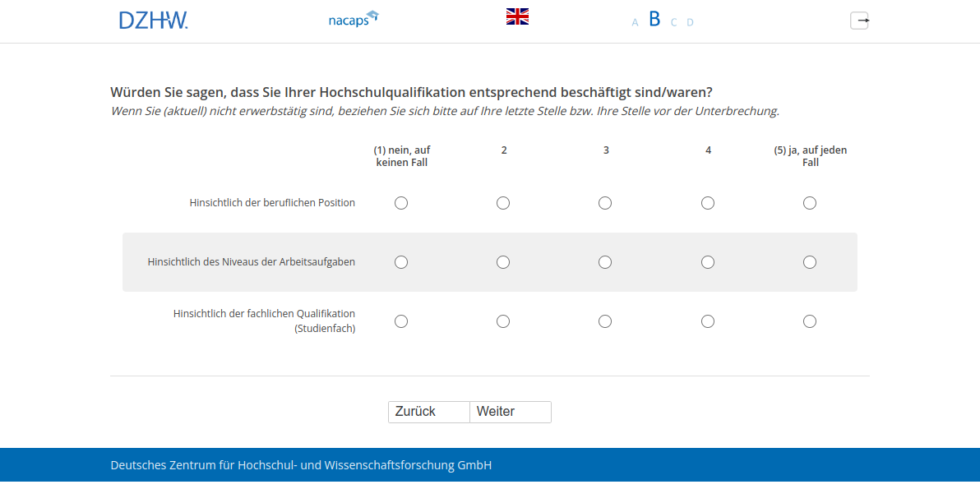The width and height of the screenshot is (980, 489).
Task: Rate fachliche Qualifikation as 1 (nein)
Action: pos(401,321)
